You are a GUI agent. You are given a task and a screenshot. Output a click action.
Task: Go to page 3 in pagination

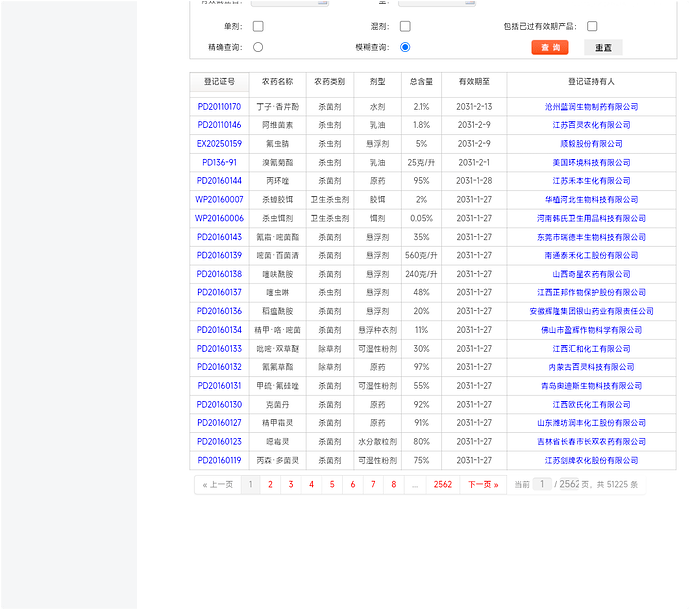(x=291, y=485)
